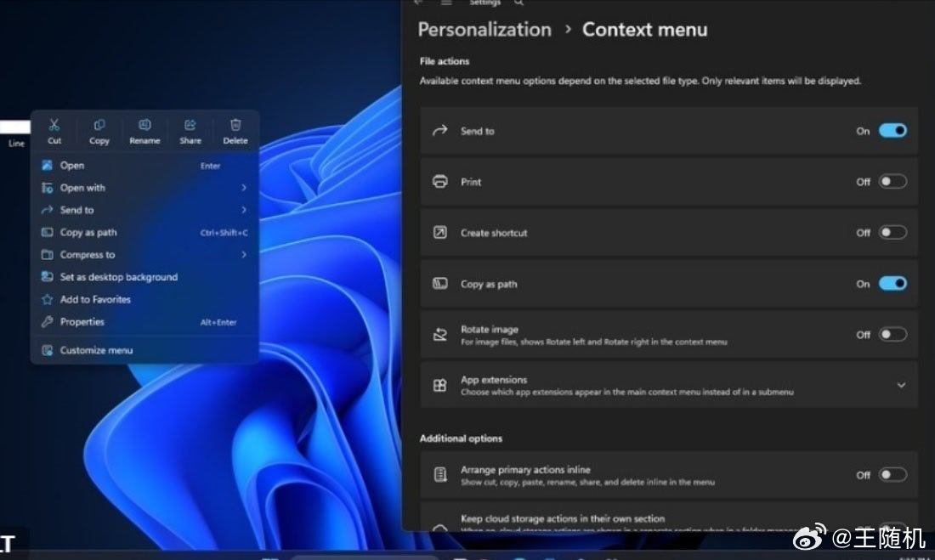Expand the Send to submenu arrow
The width and height of the screenshot is (935, 560).
pyautogui.click(x=244, y=210)
